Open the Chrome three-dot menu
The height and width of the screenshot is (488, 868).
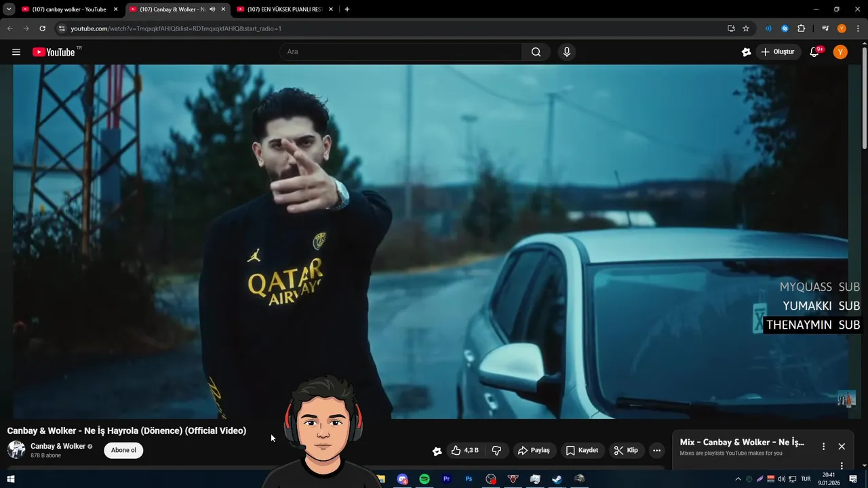click(858, 28)
